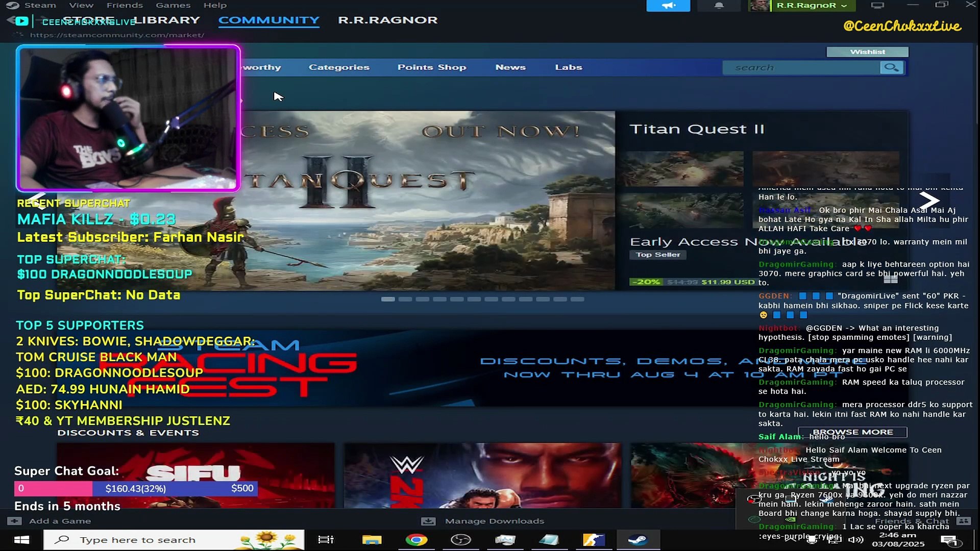Enter Big Picture mode via monitor icon
980x551 pixels.
coord(877,6)
